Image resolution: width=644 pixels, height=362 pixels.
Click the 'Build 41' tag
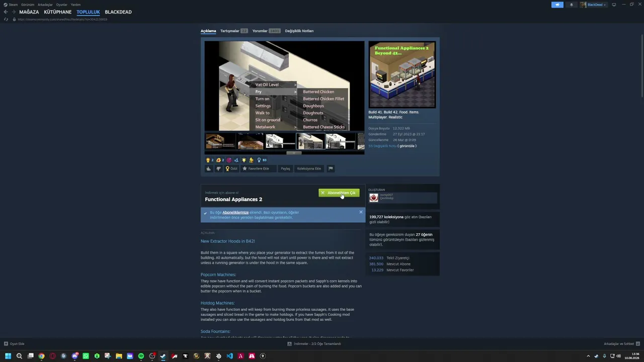375,112
